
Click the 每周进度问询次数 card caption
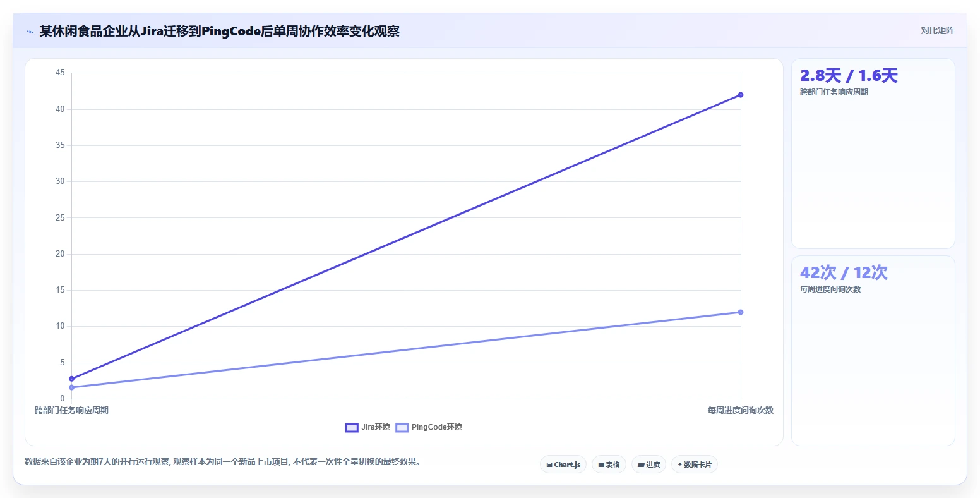830,289
